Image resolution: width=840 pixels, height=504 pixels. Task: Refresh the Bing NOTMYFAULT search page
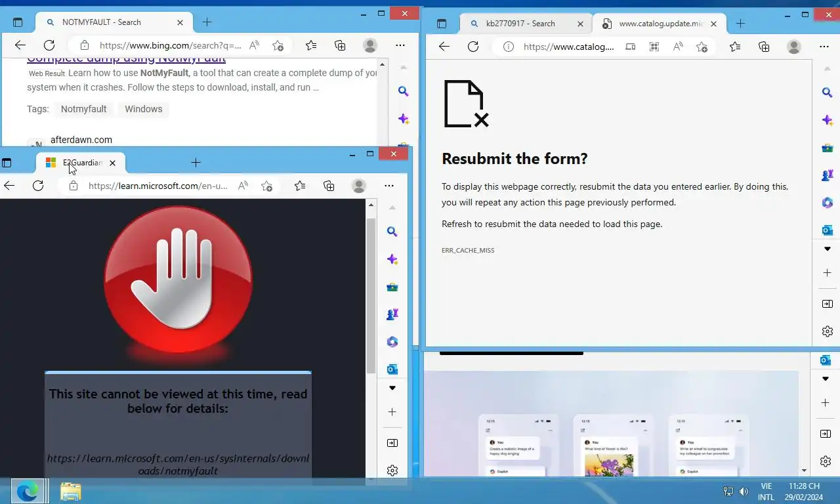49,45
